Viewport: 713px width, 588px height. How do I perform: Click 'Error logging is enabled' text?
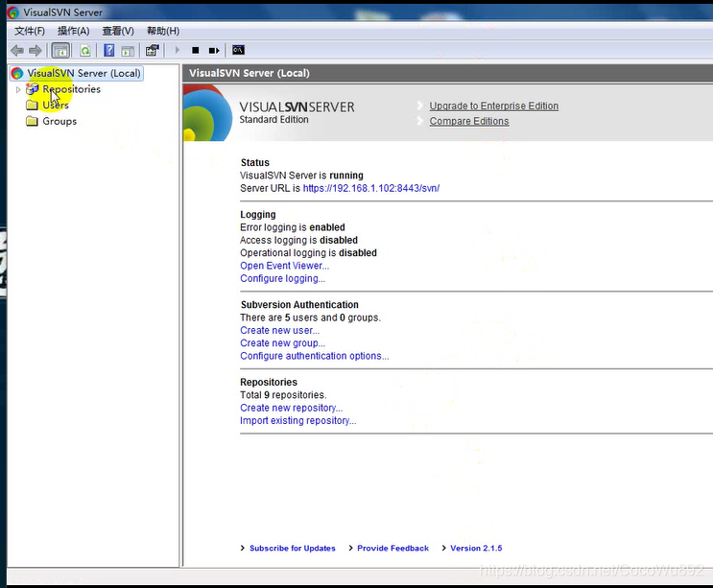293,227
